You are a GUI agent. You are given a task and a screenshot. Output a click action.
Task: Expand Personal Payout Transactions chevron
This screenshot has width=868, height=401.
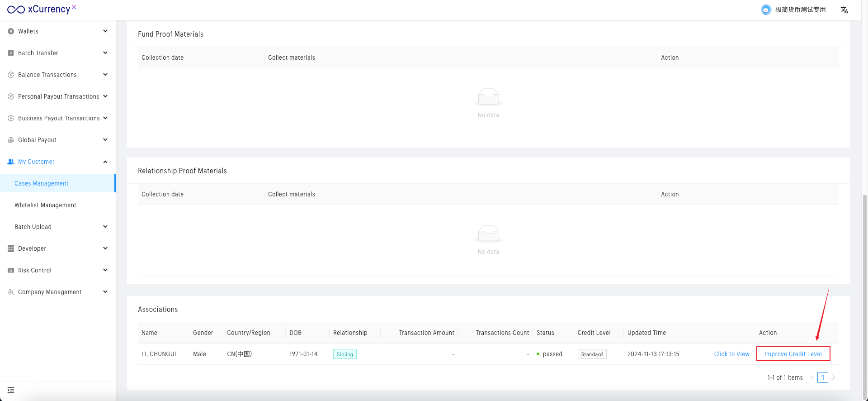point(105,96)
